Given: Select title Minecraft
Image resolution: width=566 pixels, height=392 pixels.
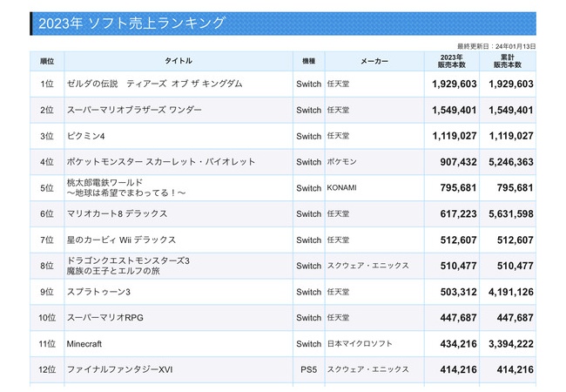Looking at the screenshot, I should pyautogui.click(x=84, y=343).
